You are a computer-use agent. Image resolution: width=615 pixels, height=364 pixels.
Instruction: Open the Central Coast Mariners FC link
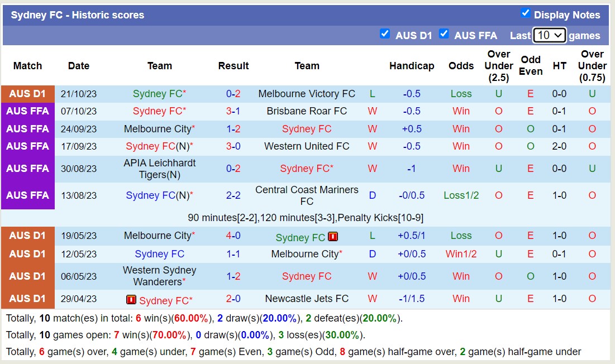tap(307, 195)
